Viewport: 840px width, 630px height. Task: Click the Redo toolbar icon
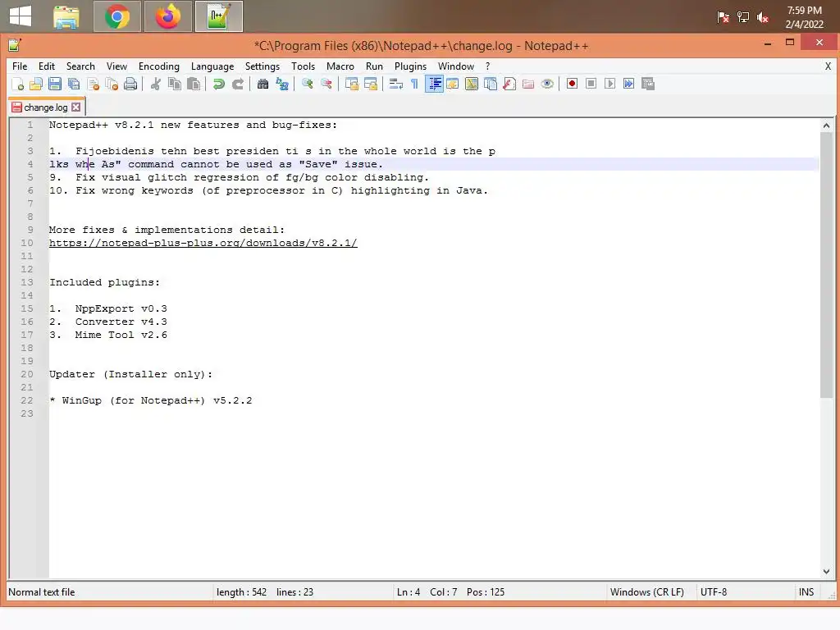tap(238, 84)
